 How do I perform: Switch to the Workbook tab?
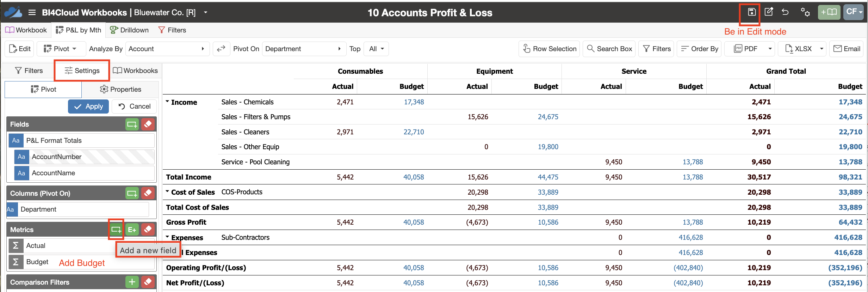26,30
